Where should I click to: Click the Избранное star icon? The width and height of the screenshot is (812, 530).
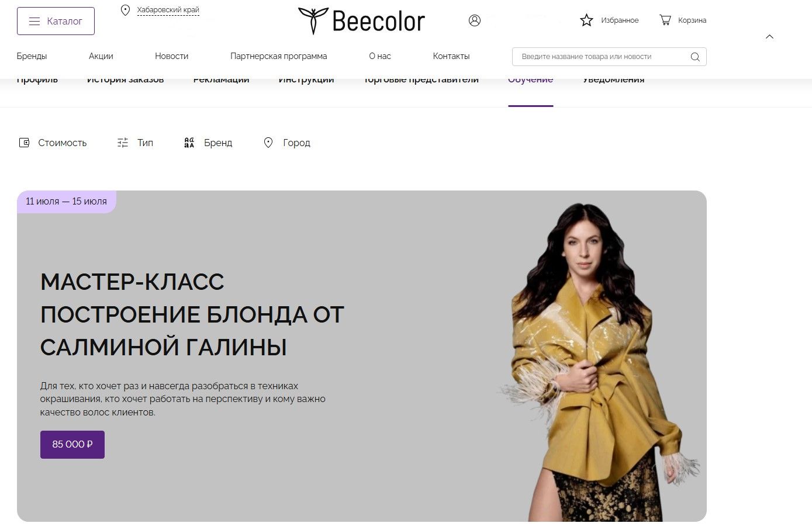586,20
